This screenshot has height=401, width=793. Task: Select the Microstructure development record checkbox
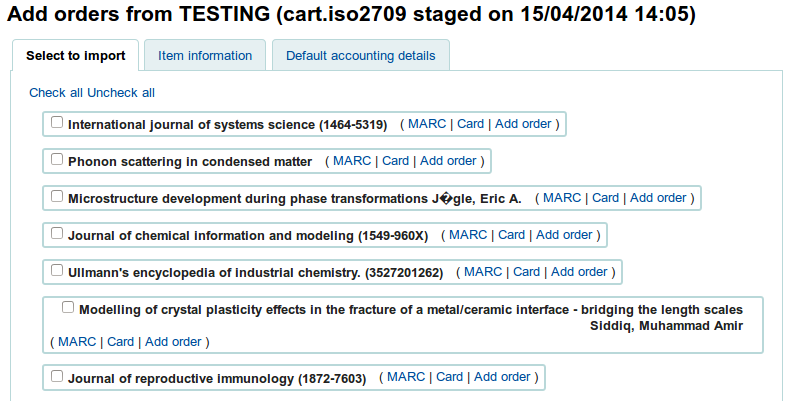coord(57,197)
